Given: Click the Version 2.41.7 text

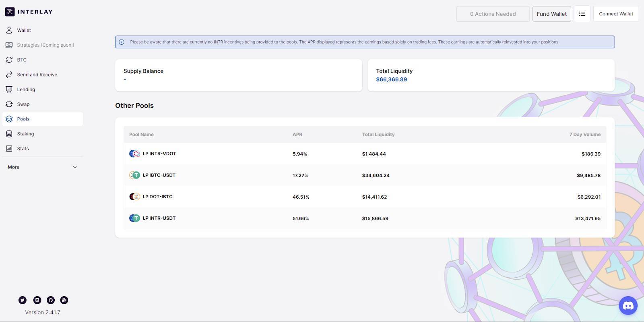Looking at the screenshot, I should pos(43,312).
